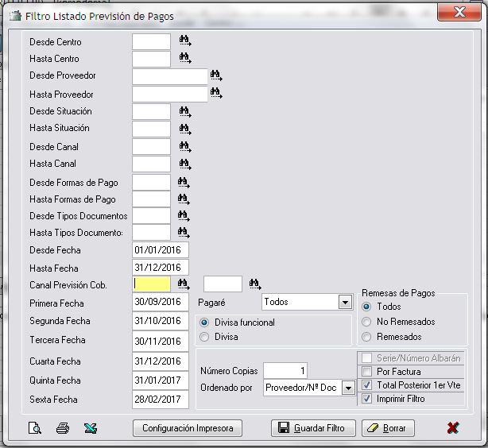Screen dimensions: 488x448
Task: Focus the Hasta Formas de Pago field
Action: (151, 199)
